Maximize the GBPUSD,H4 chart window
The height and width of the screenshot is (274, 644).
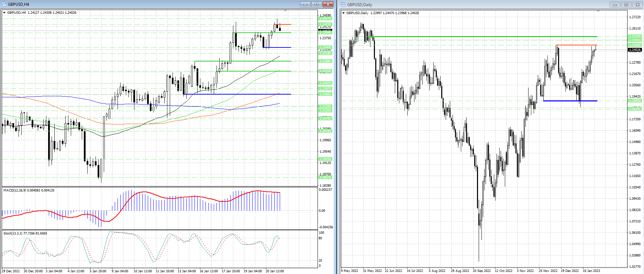click(x=317, y=4)
